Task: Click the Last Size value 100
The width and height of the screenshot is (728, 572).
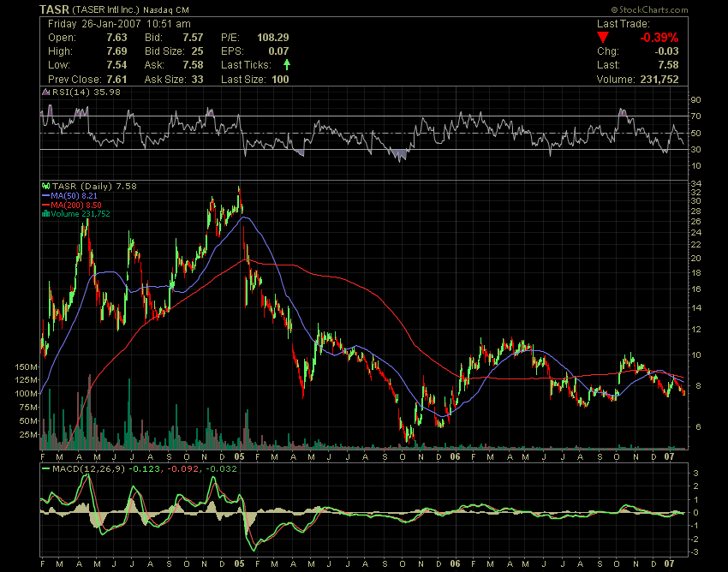Action: 280,80
